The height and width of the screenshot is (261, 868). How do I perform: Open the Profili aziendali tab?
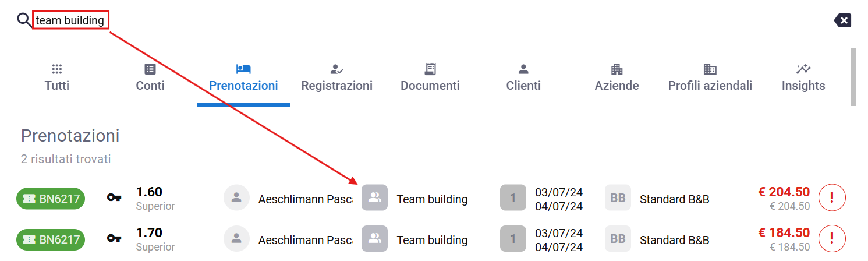(x=710, y=77)
